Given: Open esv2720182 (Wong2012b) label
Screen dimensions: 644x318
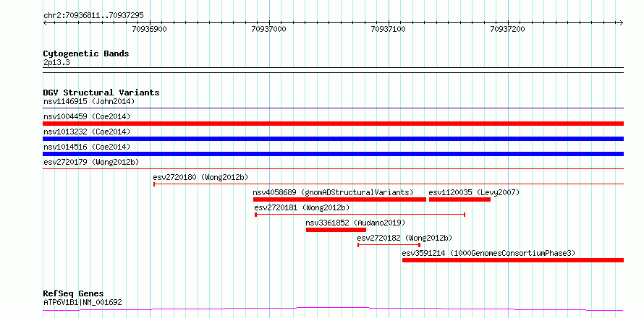Looking at the screenshot, I should (x=405, y=238).
